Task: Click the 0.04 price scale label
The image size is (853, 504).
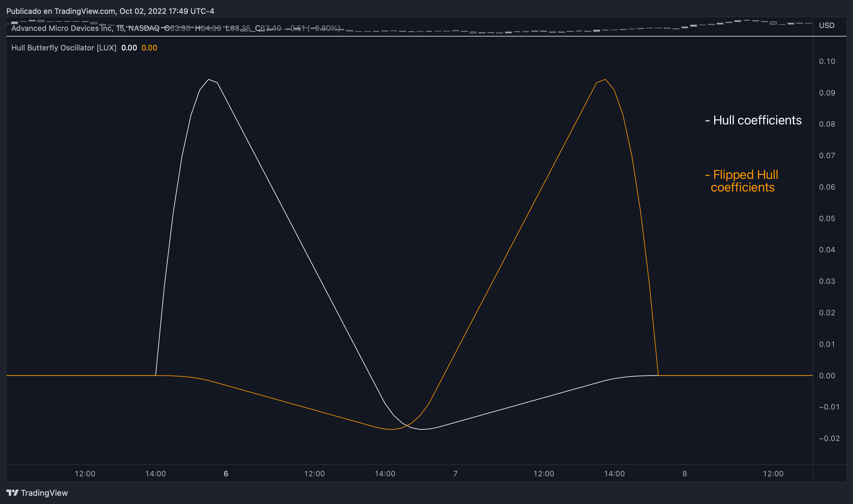Action: coord(827,250)
